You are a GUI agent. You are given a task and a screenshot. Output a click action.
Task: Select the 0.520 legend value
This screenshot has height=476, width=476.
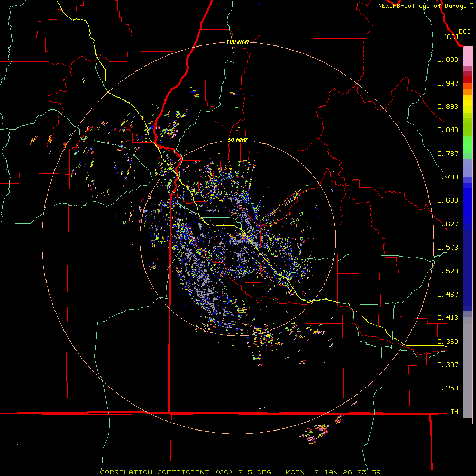(448, 271)
